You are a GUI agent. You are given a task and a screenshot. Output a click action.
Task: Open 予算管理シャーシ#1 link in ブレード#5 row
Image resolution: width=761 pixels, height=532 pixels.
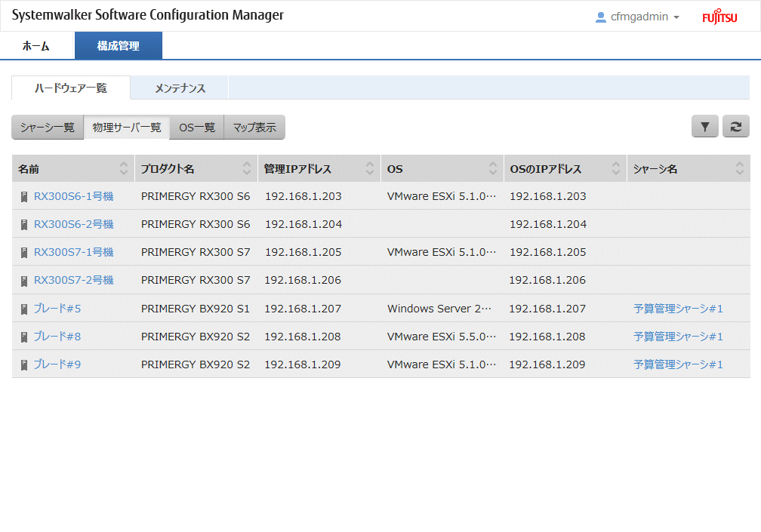click(x=678, y=309)
